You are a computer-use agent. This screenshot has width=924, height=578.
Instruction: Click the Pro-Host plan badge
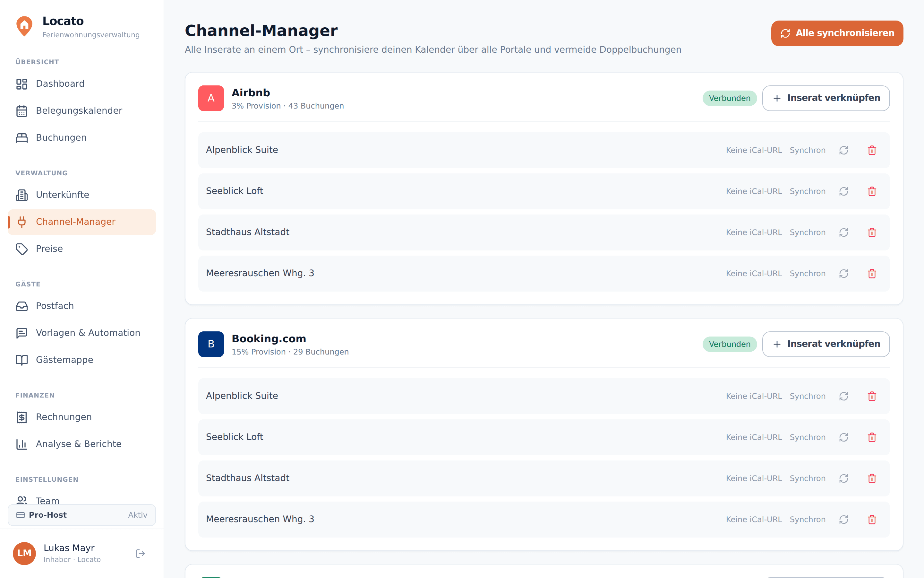82,515
